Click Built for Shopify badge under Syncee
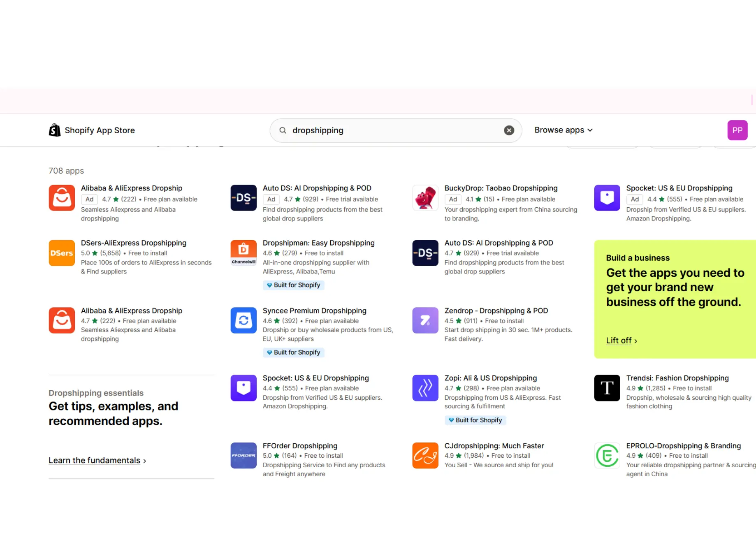 (293, 352)
